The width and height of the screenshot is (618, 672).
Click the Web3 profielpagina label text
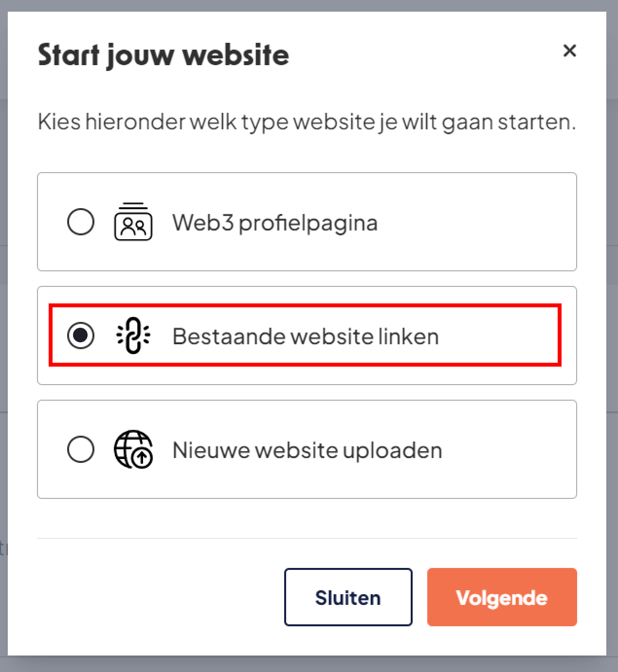click(275, 223)
